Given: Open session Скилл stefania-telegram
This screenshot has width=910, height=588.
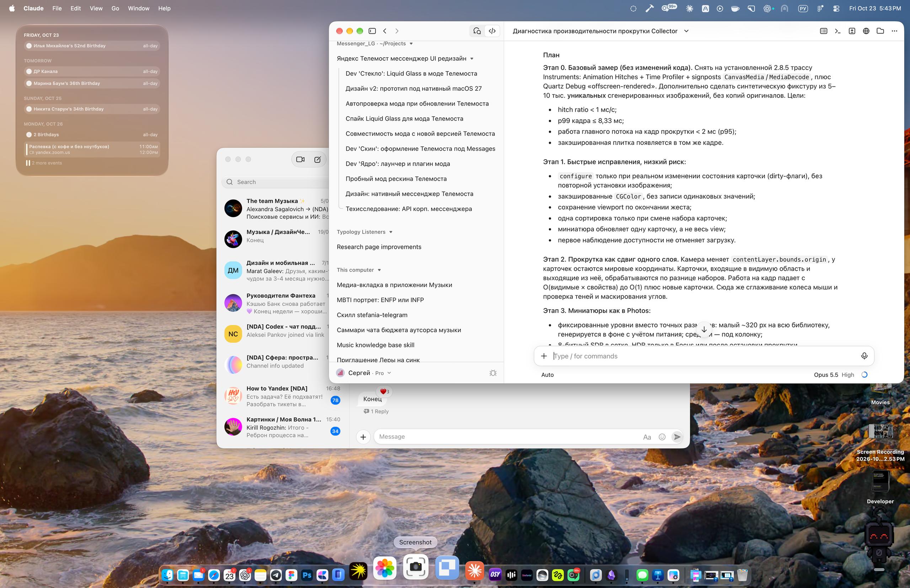Looking at the screenshot, I should pyautogui.click(x=372, y=315).
